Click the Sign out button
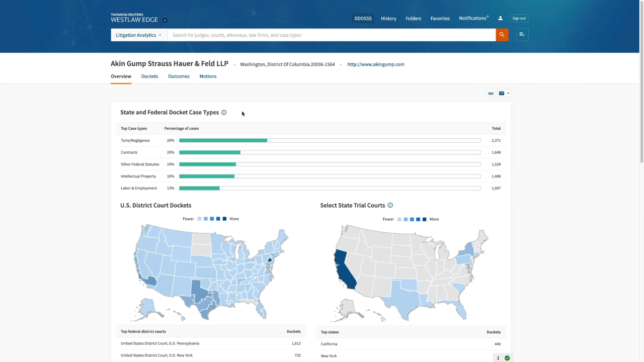Image resolution: width=644 pixels, height=362 pixels. [519, 18]
